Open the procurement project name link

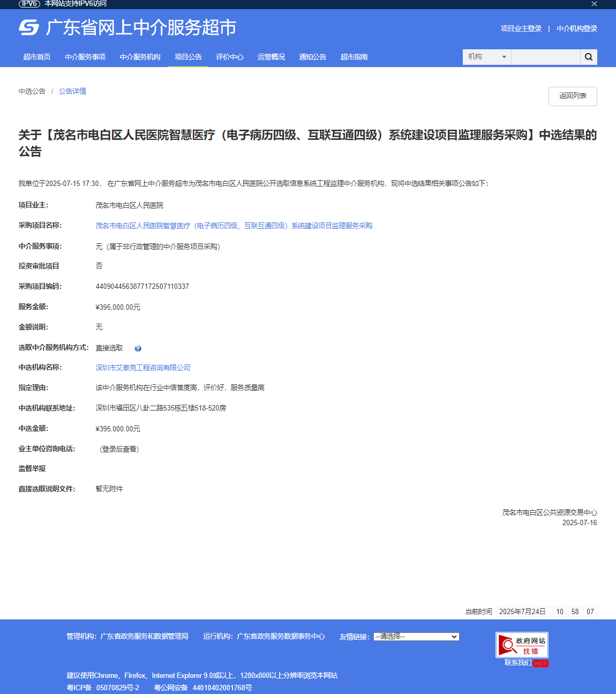pyautogui.click(x=234, y=226)
